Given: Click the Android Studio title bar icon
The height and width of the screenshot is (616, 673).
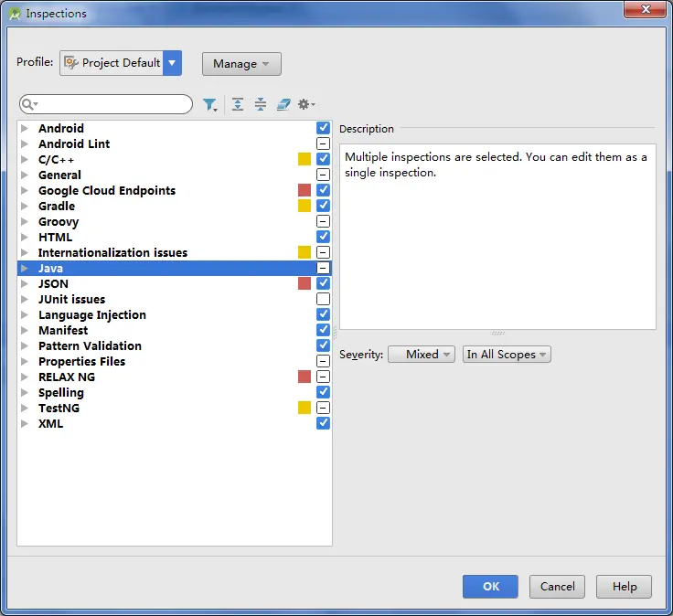Looking at the screenshot, I should [15, 14].
